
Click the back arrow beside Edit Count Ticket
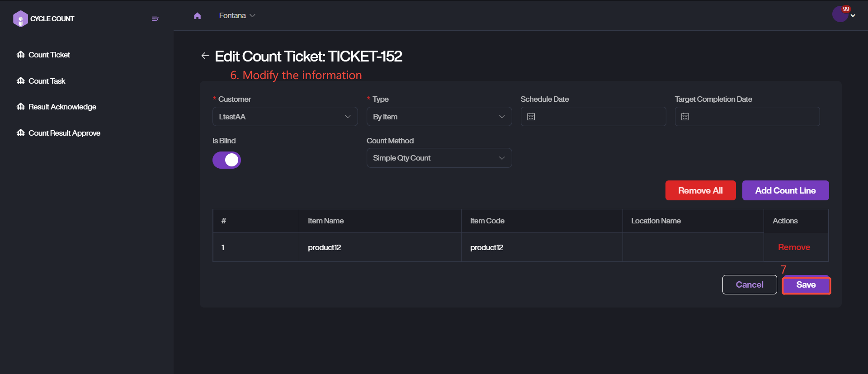tap(205, 56)
